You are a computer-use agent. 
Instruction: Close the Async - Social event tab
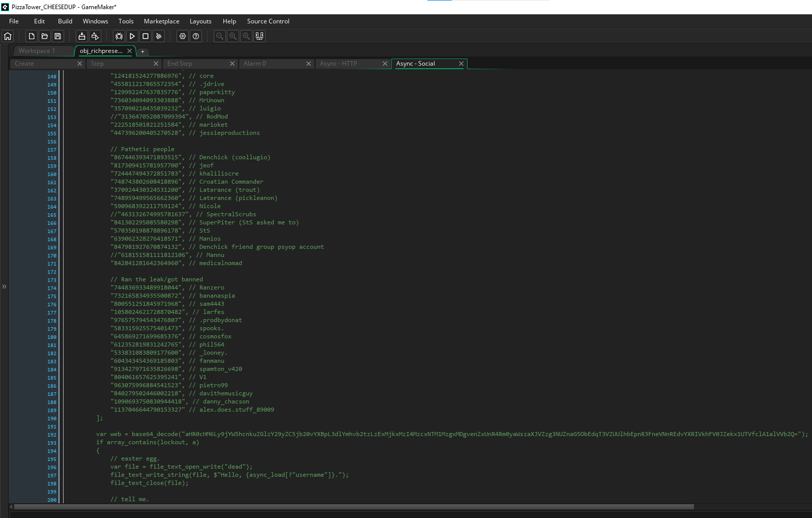[x=461, y=64]
